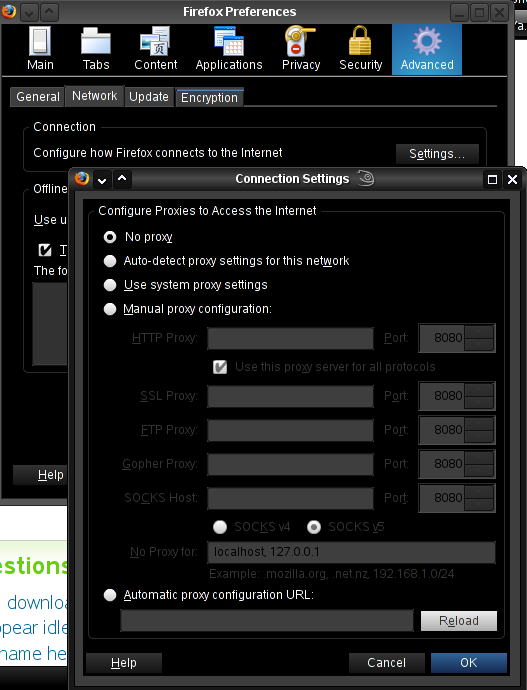Click up-chevron button in Connection Settings title bar
This screenshot has width=527, height=690.
point(122,180)
